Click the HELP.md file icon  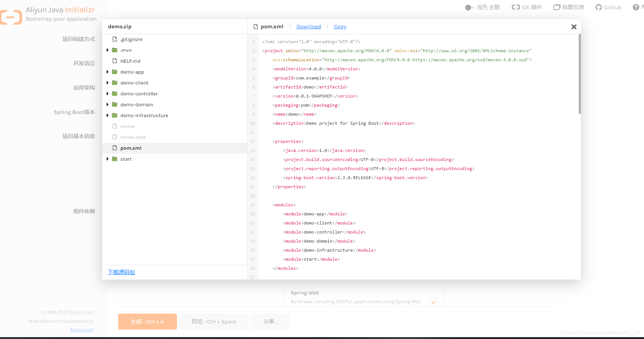(x=115, y=61)
